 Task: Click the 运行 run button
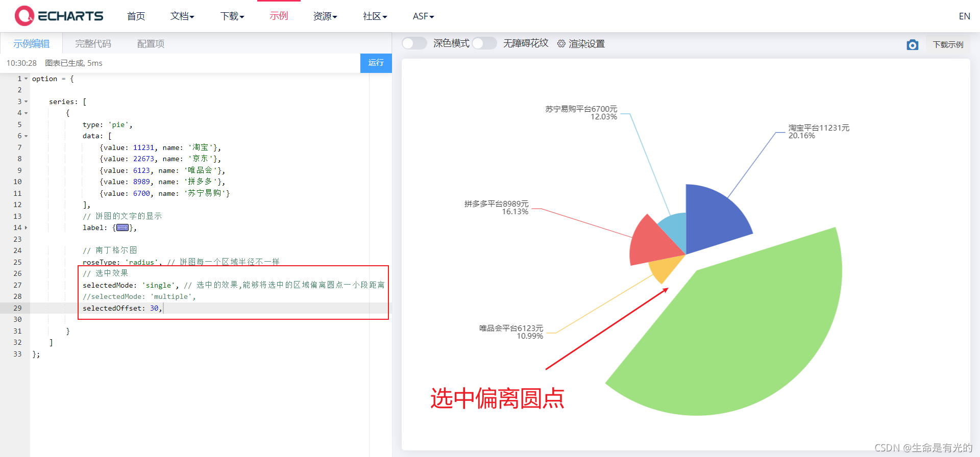click(x=376, y=63)
